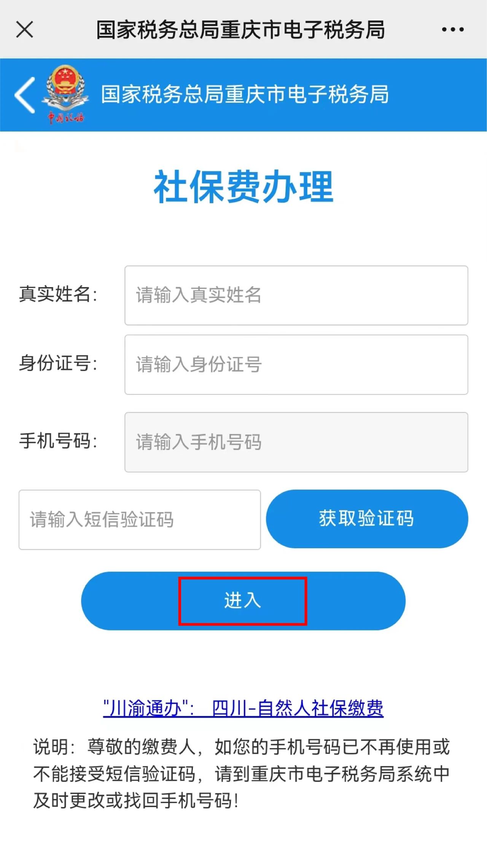Focus the 请输入真实姓名 input field
The height and width of the screenshot is (868, 487).
[296, 295]
